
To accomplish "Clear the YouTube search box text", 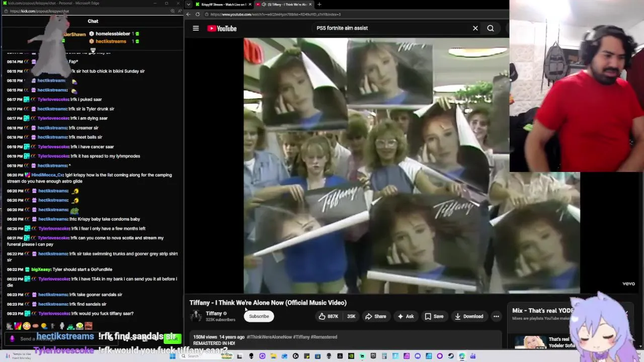I will pos(475,28).
